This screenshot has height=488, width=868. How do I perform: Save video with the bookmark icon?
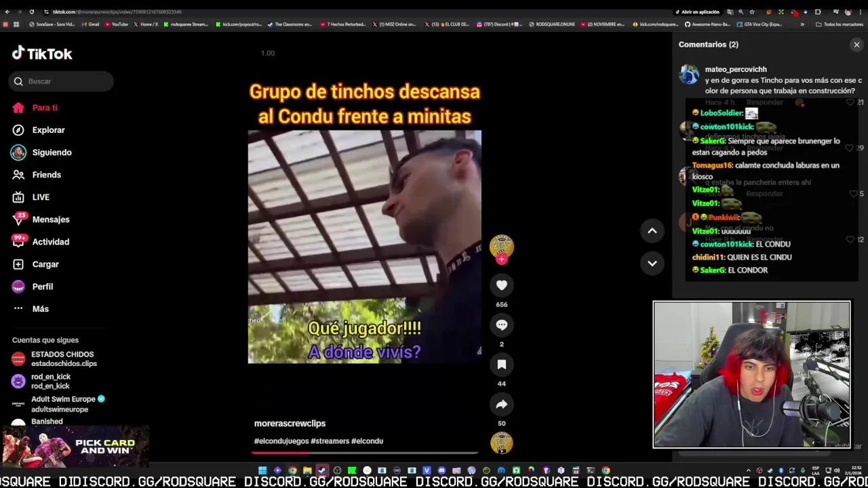point(502,365)
